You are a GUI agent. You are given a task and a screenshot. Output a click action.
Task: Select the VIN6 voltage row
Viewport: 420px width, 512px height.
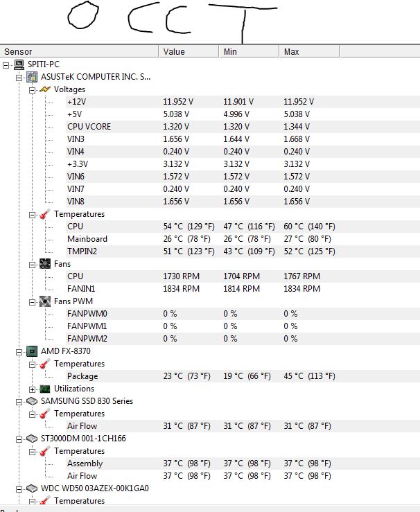[243, 177]
